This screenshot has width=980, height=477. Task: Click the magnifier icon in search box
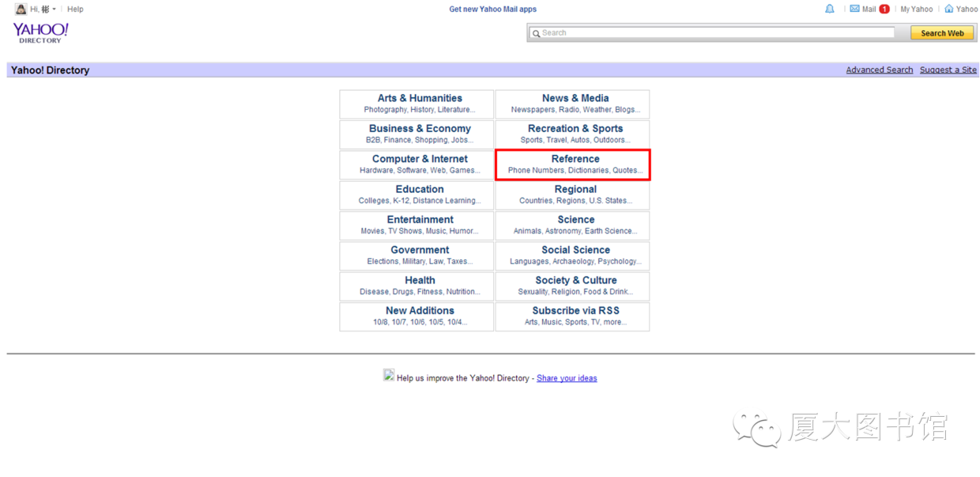(536, 33)
